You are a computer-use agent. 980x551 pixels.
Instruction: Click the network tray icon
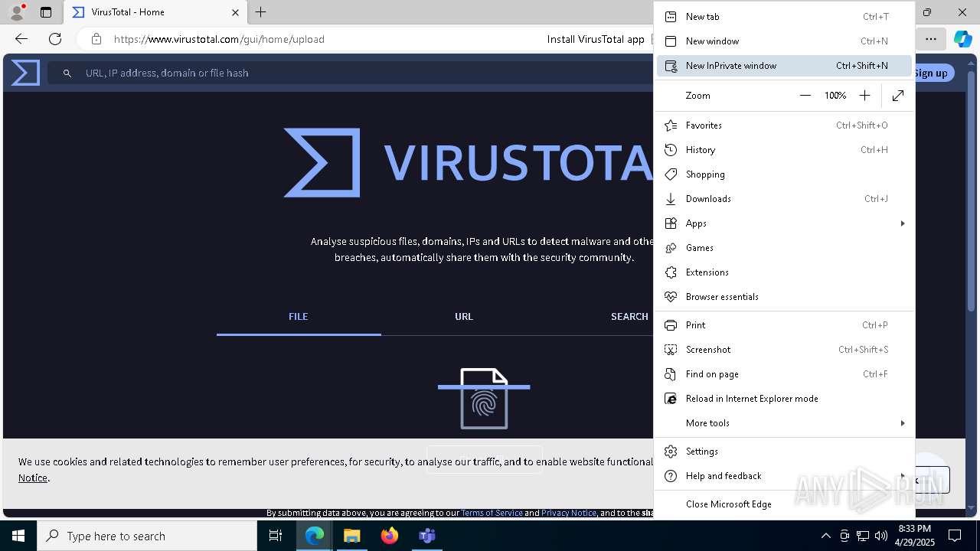click(x=863, y=536)
